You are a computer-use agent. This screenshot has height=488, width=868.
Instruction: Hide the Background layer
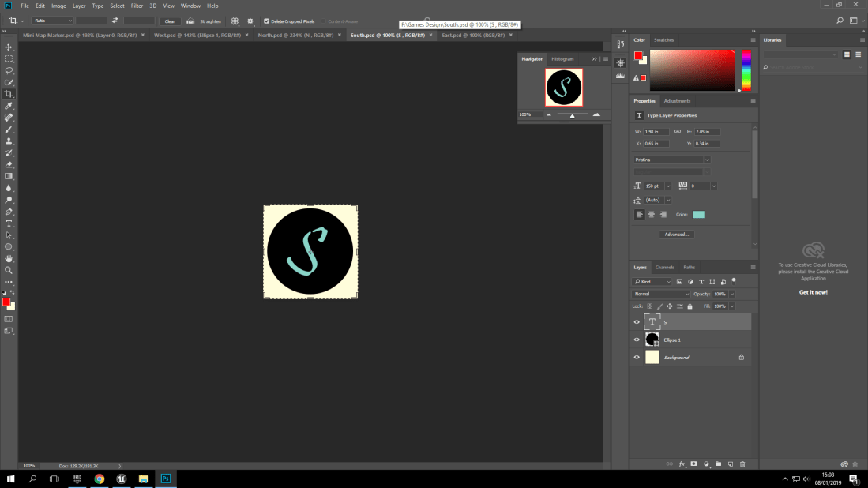pyautogui.click(x=637, y=358)
